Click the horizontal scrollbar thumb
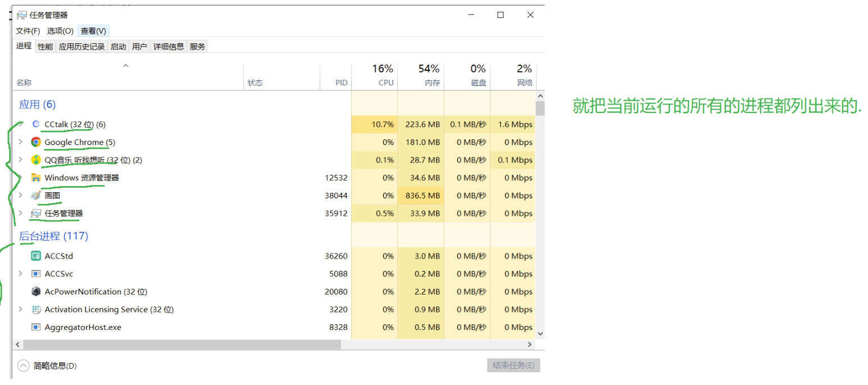The width and height of the screenshot is (868, 385). 182,344
